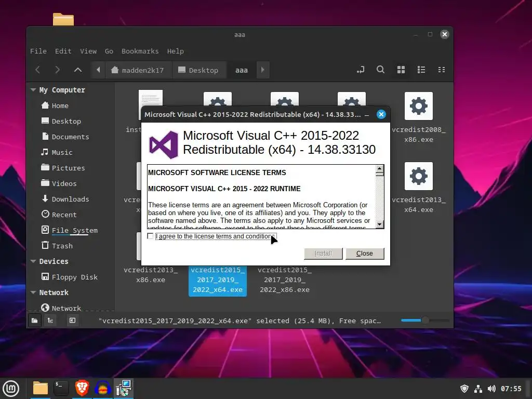Open the Help menu
This screenshot has height=399, width=532.
click(176, 51)
